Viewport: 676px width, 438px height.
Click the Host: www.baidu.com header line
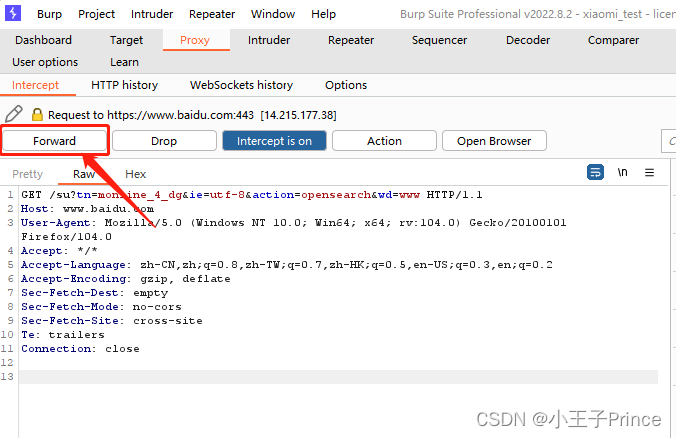pyautogui.click(x=88, y=209)
